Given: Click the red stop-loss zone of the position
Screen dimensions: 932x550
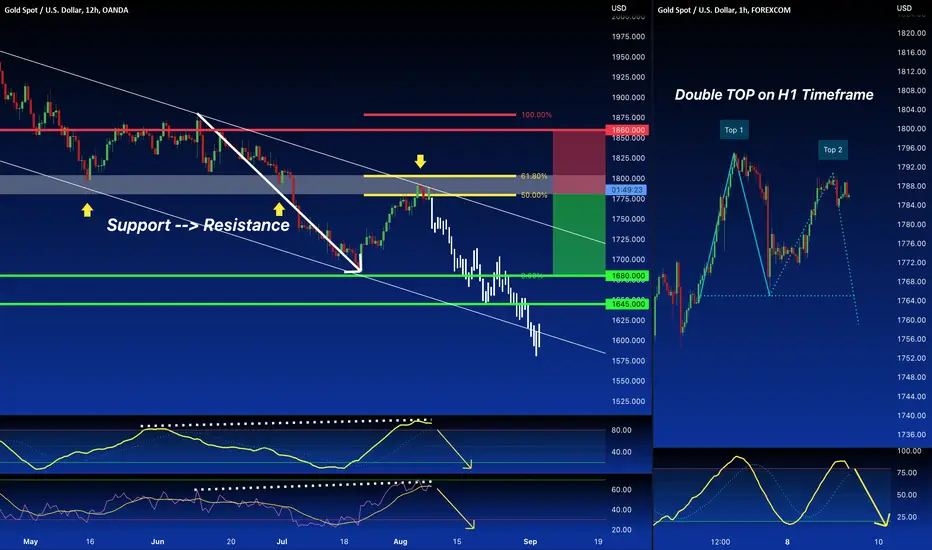Looking at the screenshot, I should (x=579, y=162).
